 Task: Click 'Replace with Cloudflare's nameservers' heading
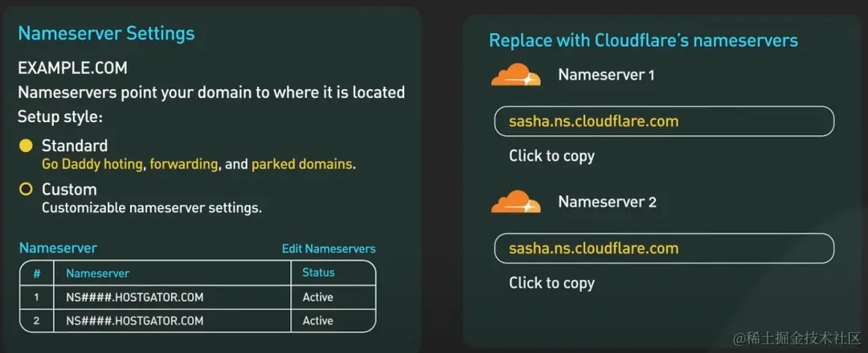643,40
